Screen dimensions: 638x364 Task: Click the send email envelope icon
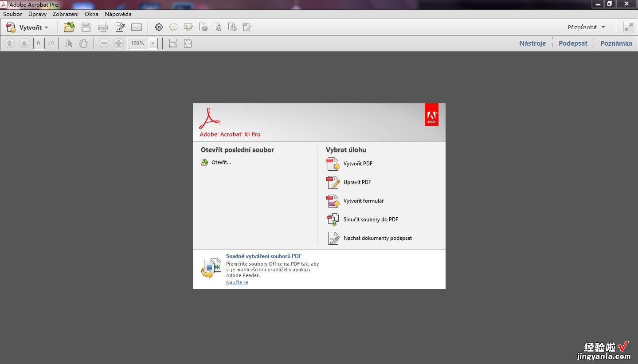[137, 27]
